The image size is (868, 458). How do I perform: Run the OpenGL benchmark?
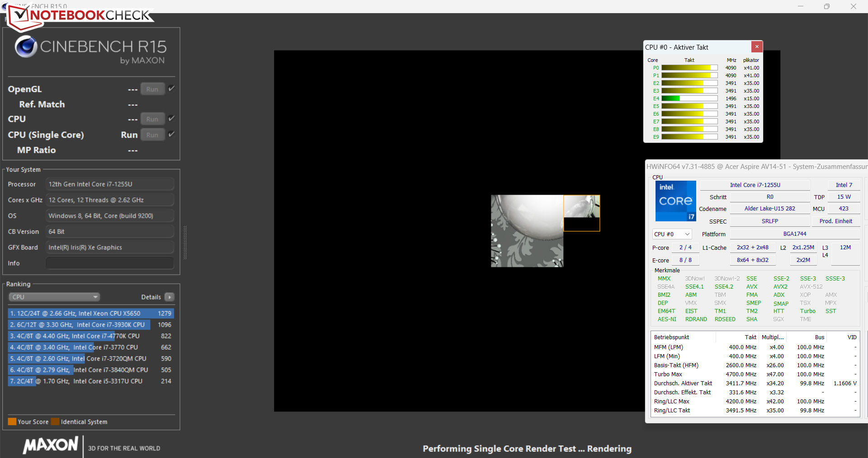[x=152, y=89]
